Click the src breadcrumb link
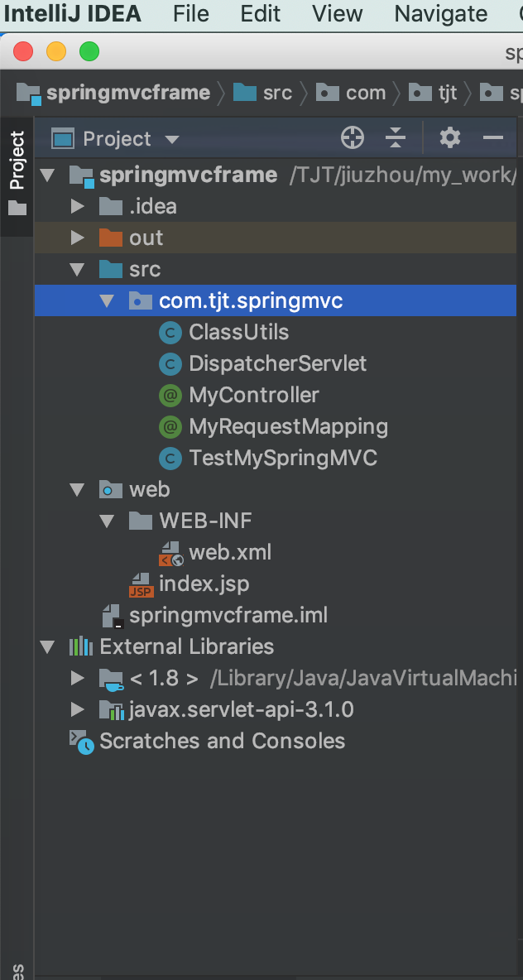Screen dimensions: 523x980 coord(277,93)
